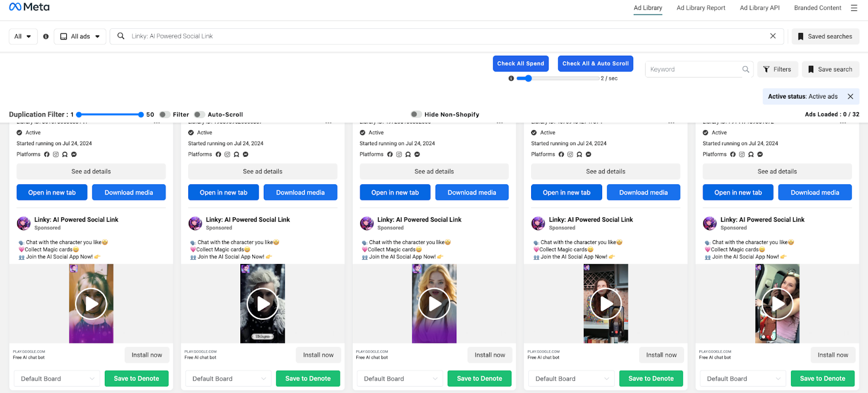Play the second ad video with dark-haired character
Viewport: 868px width, 393px height.
tap(263, 304)
